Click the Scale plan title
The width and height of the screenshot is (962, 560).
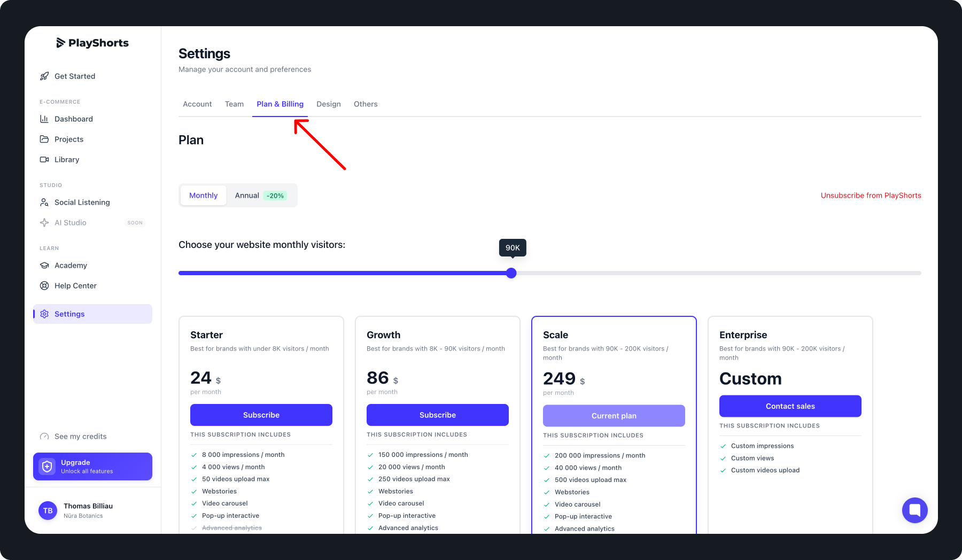point(555,335)
